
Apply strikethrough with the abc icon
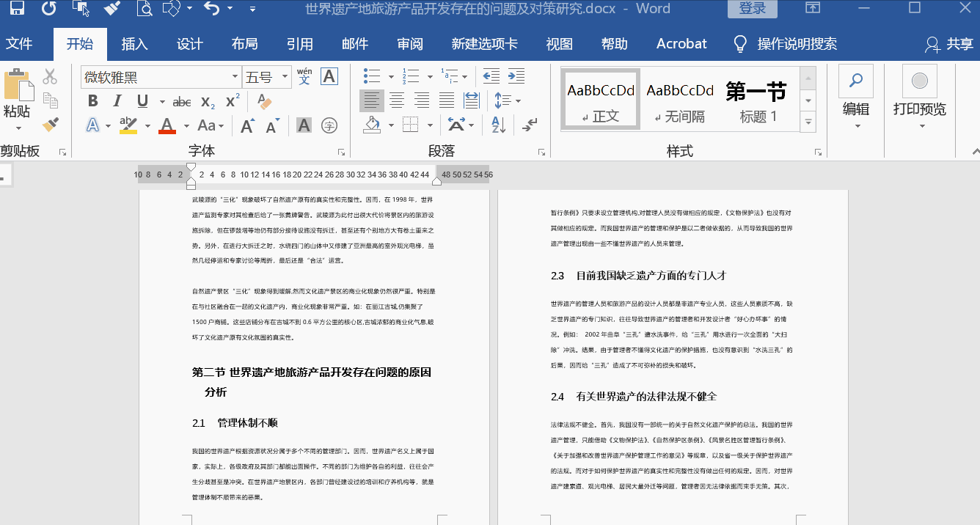pos(181,101)
